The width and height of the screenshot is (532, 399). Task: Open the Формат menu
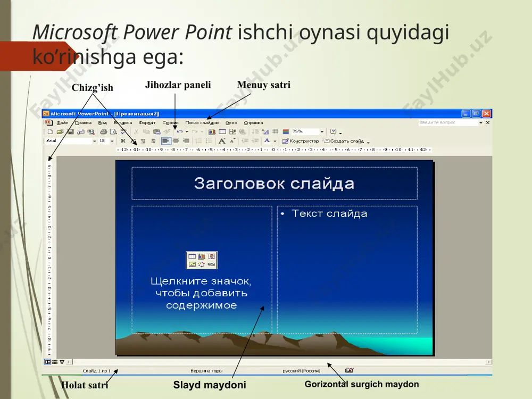tap(147, 122)
